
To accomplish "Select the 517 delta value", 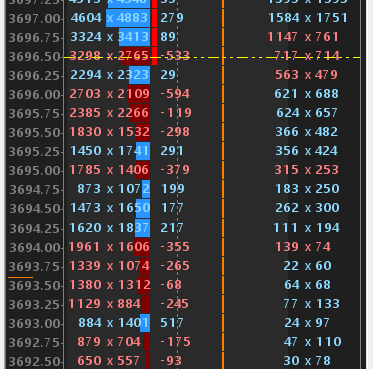I will click(172, 323).
